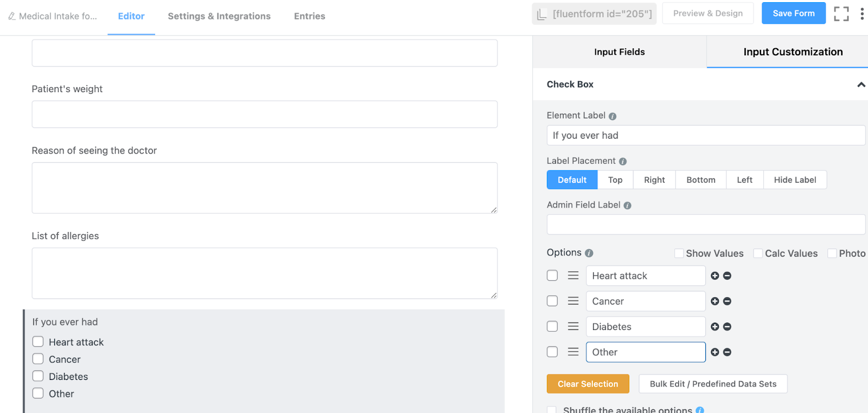Click the Options help info icon
868x413 pixels.
pyautogui.click(x=589, y=253)
